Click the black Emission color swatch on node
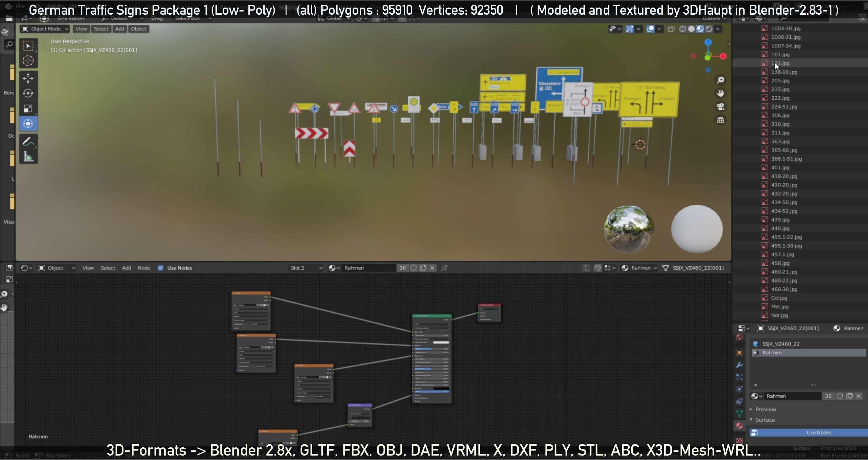This screenshot has height=460, width=868. click(441, 389)
